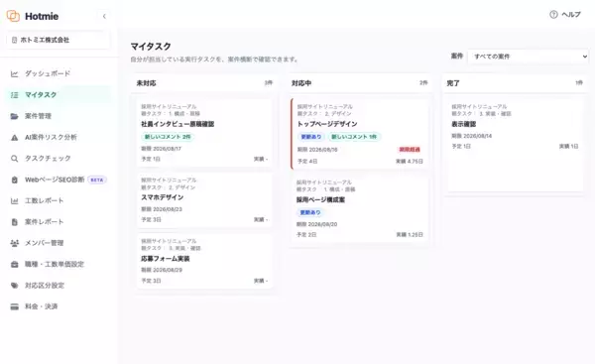Click the 新しいコメント 1件 badge
This screenshot has height=364, width=595.
(x=354, y=137)
